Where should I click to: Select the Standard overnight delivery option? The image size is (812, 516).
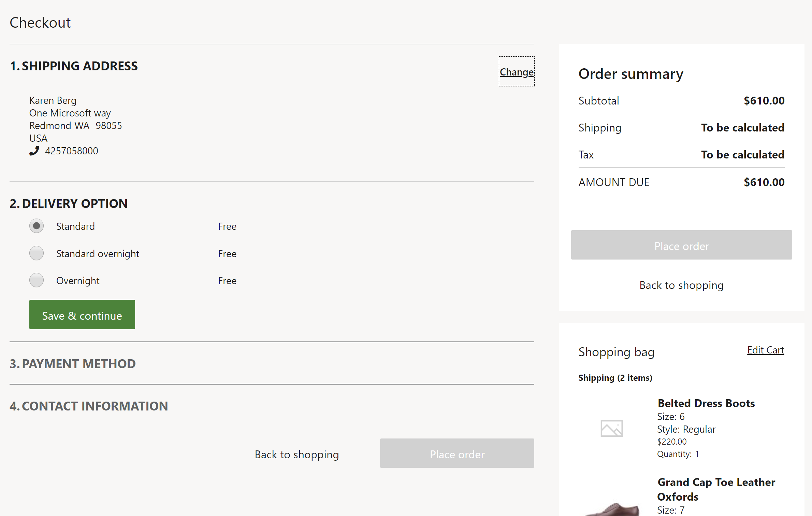point(37,253)
